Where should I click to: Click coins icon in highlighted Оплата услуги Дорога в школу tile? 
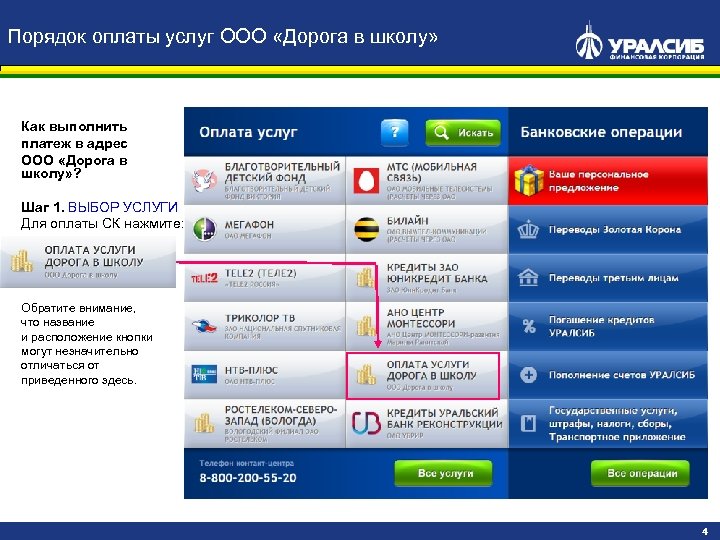click(x=366, y=375)
